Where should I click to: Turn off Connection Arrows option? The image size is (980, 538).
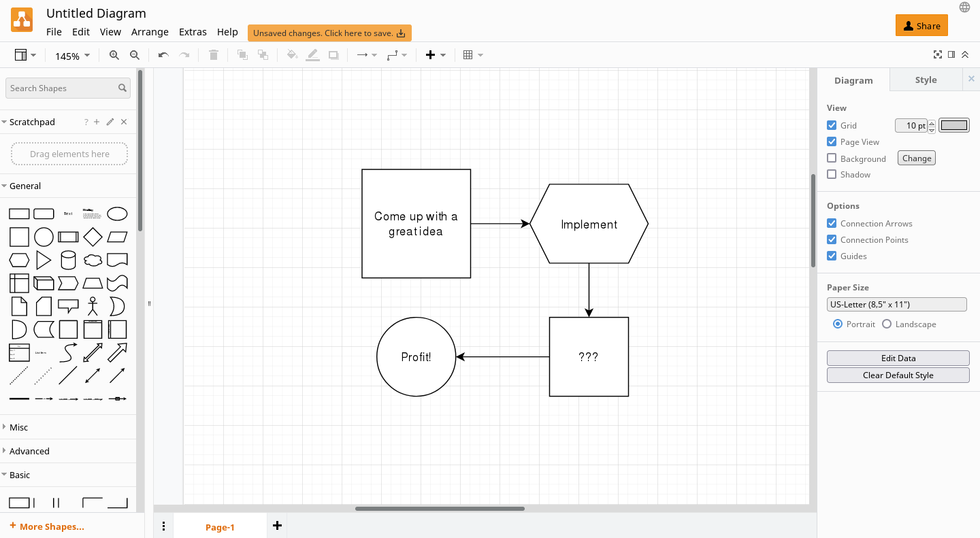[831, 223]
